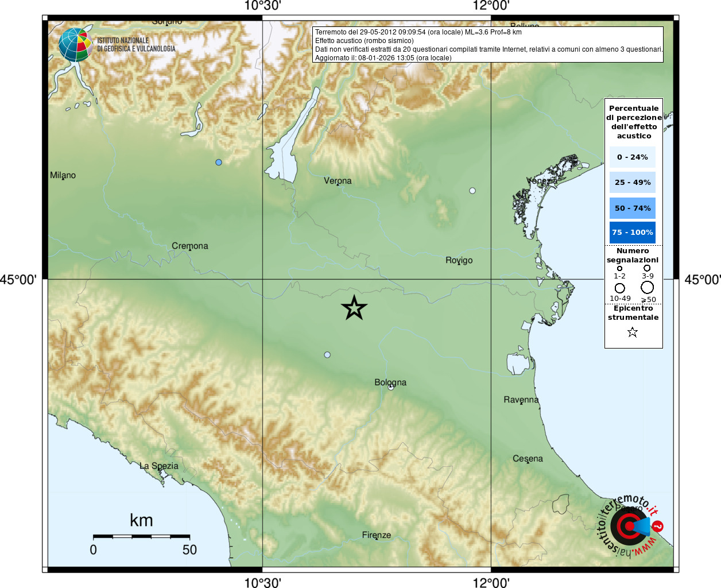
Task: Click the top 10°30' longitude label
Action: point(262,6)
